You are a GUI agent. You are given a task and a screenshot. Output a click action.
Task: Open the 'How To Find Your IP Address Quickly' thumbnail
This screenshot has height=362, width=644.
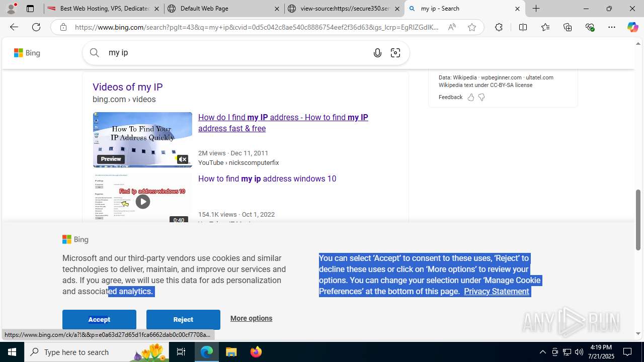(x=142, y=139)
